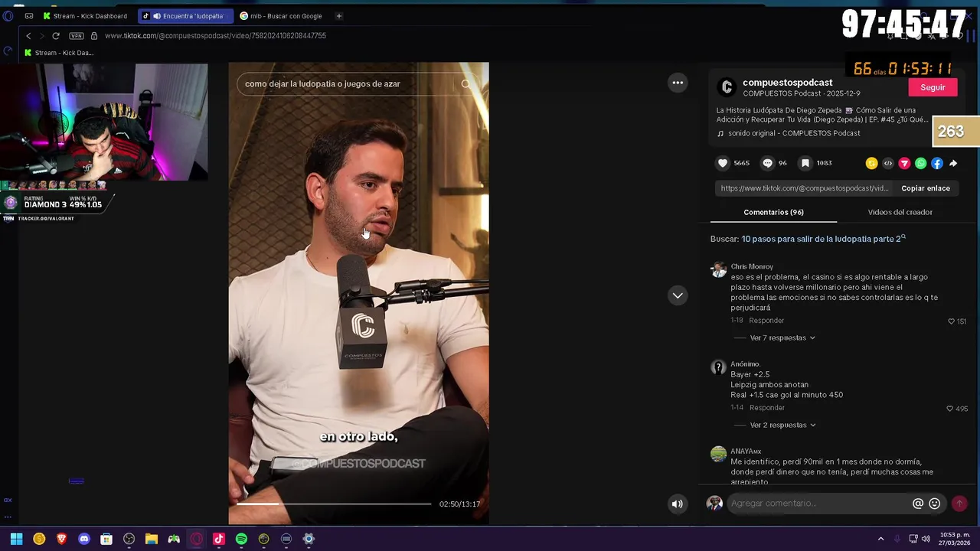980x551 pixels.
Task: Open more share options arrow
Action: (953, 163)
